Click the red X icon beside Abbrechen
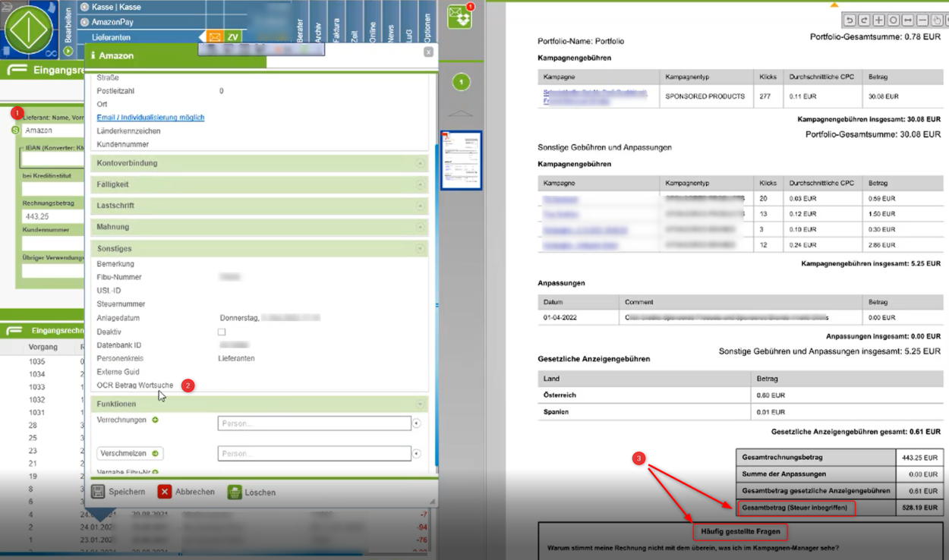The image size is (949, 560). click(165, 492)
